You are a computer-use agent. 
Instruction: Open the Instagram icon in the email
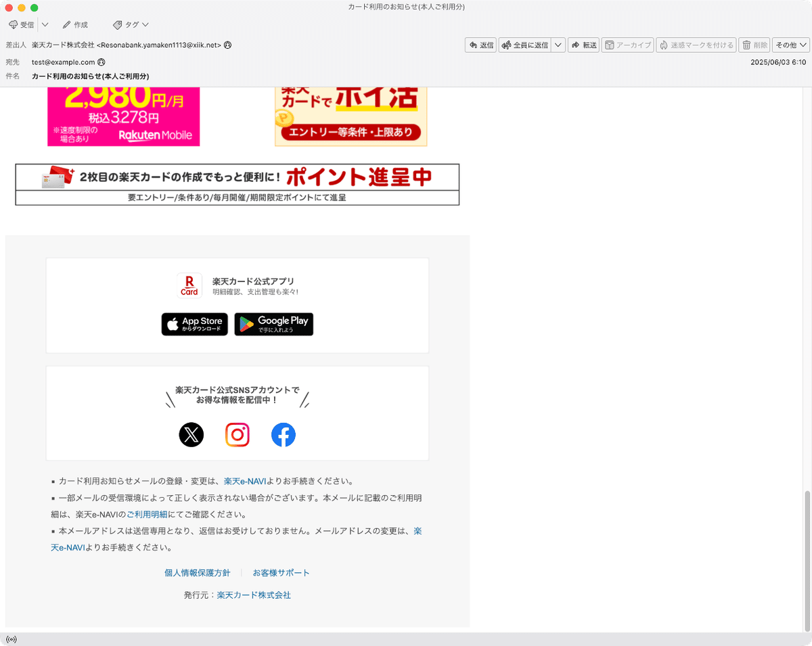tap(237, 435)
